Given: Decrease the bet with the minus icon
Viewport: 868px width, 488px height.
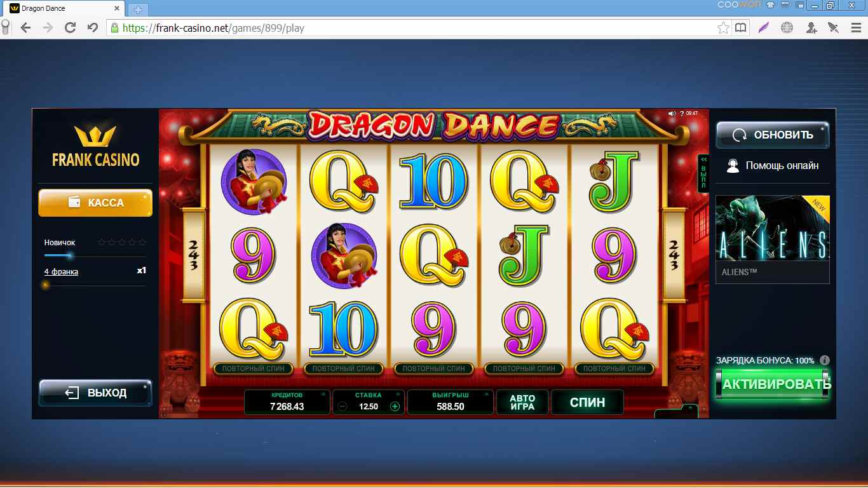Looking at the screenshot, I should pos(342,407).
